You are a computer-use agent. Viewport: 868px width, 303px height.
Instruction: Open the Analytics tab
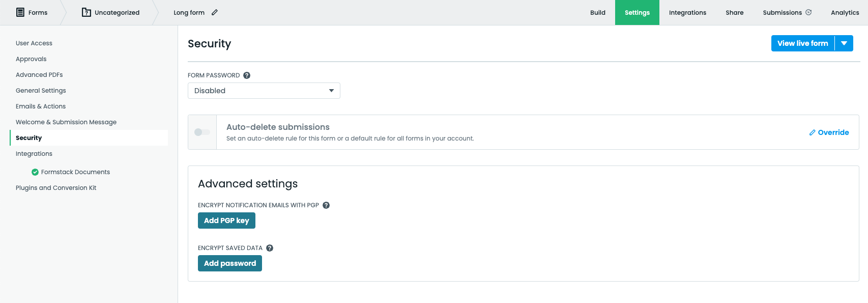845,12
